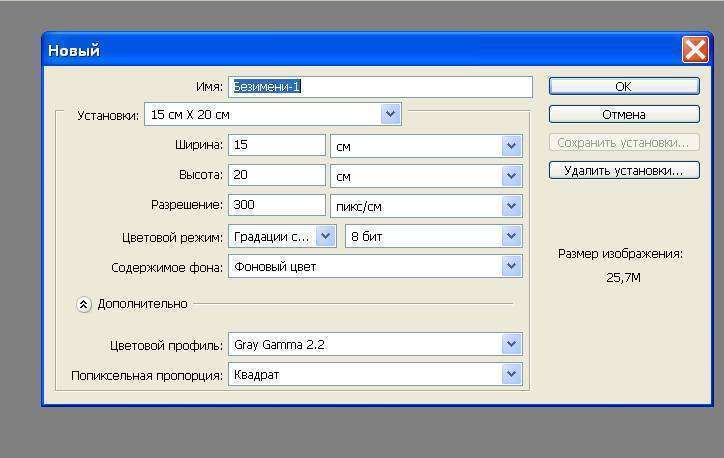This screenshot has width=724, height=458.
Task: Close the Новый dialog window
Action: 695,50
